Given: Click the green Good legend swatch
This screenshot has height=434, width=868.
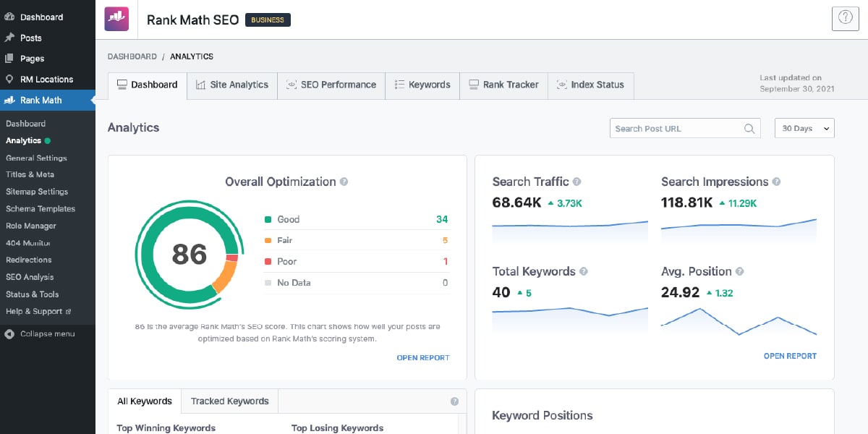Looking at the screenshot, I should (x=268, y=219).
